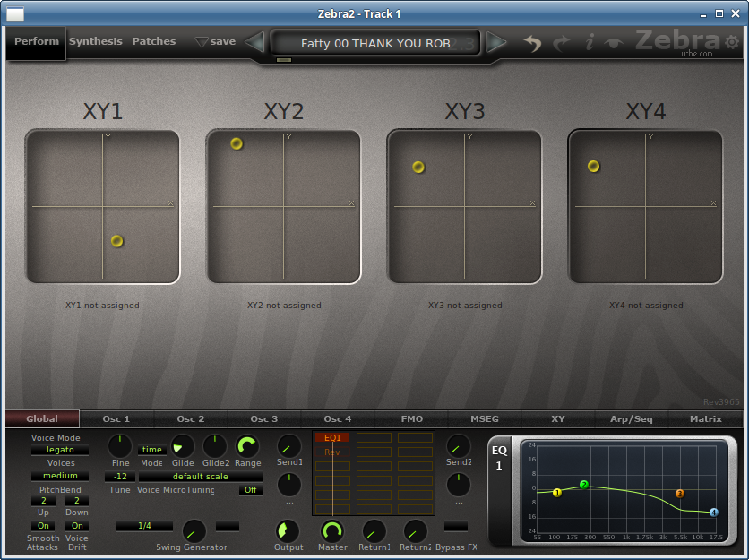749x560 pixels.
Task: Toggle EQ1 slot in effects grid
Action: pos(332,437)
